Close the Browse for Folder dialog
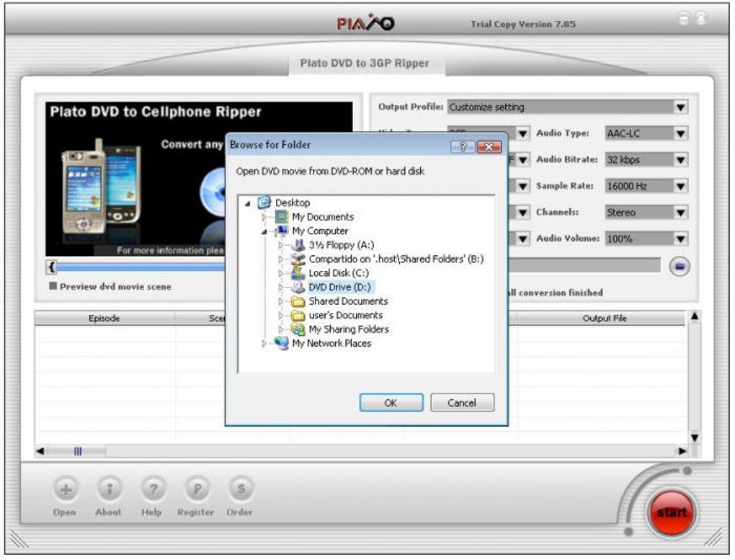This screenshot has width=735, height=560. 489,147
